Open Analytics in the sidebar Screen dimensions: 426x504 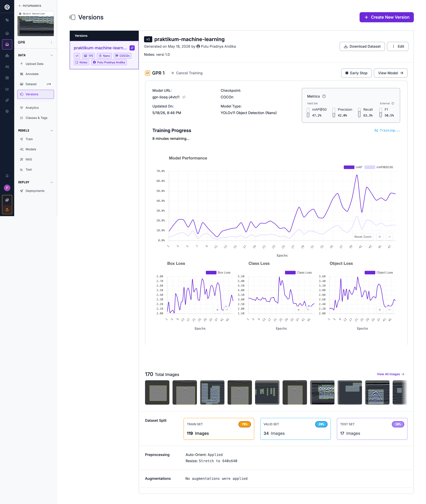coord(35,108)
